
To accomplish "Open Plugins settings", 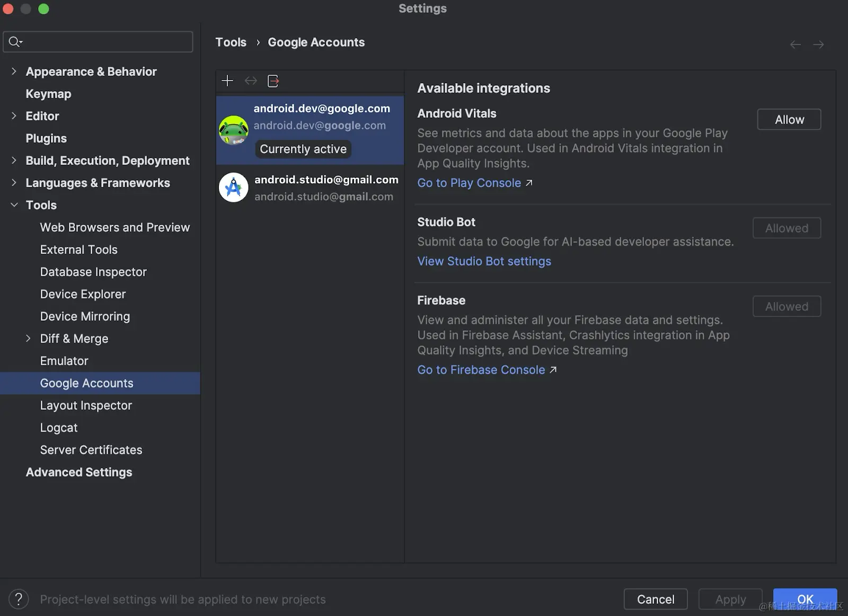I will tap(46, 138).
